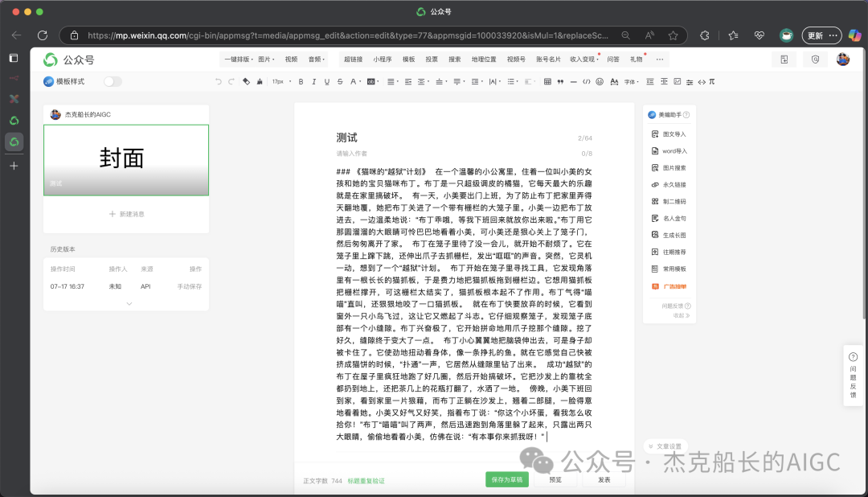Image resolution: width=868 pixels, height=497 pixels.
Task: Open 常用模板 common templates
Action: pyautogui.click(x=669, y=269)
